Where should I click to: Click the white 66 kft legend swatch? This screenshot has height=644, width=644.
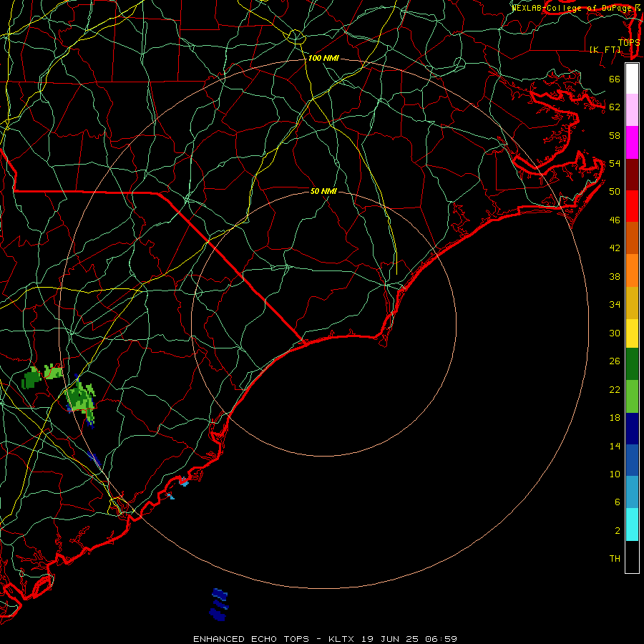pos(632,79)
